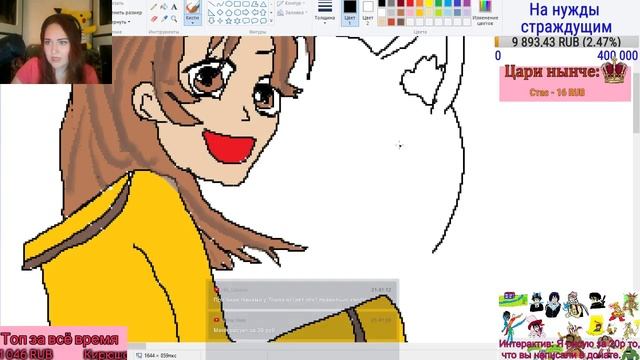Choose the hexagon shape

[x=238, y=13]
